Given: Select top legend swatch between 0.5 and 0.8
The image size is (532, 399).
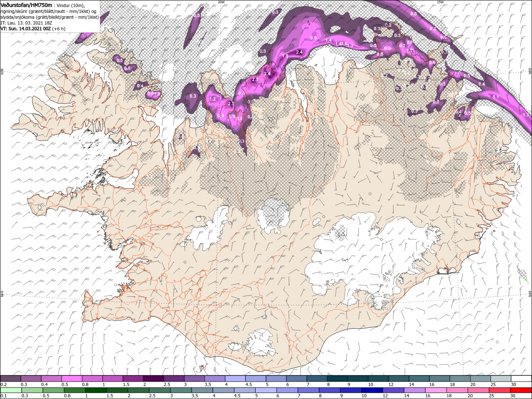Looking at the screenshot, I should pos(72,379).
